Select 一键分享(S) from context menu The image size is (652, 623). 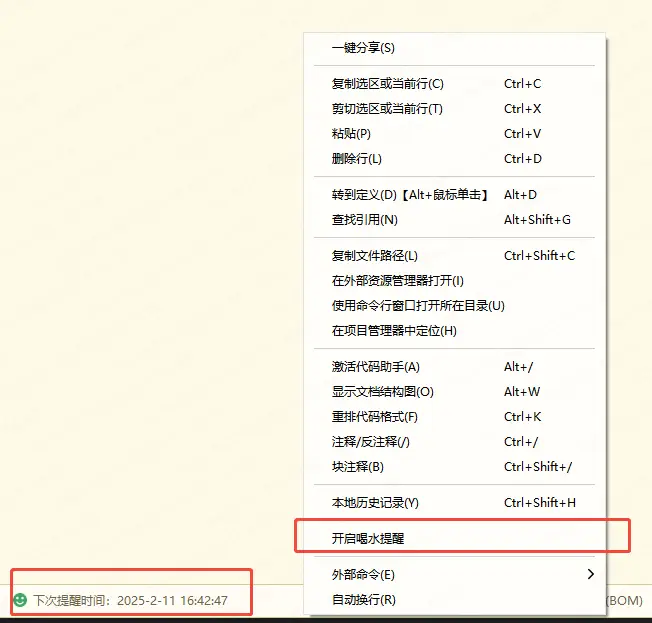(x=363, y=48)
